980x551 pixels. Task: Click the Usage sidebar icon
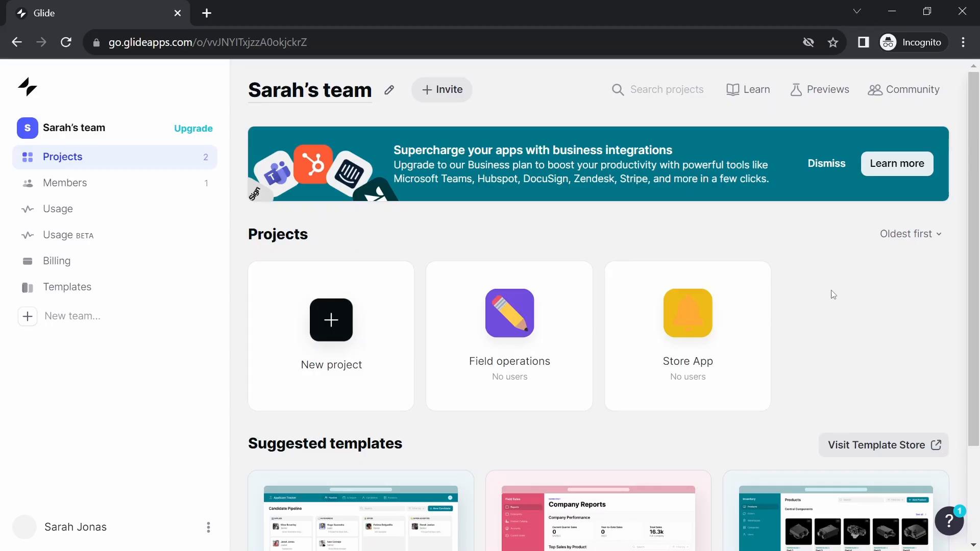point(28,209)
